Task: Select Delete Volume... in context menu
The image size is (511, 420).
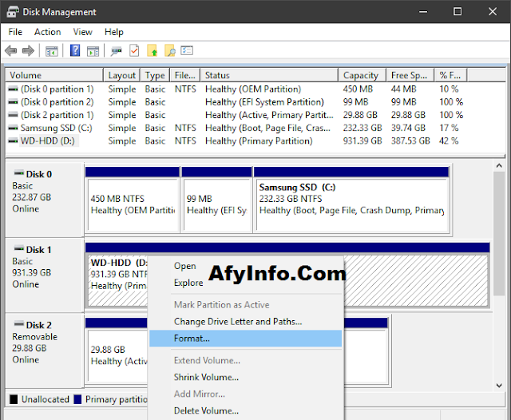Action: [x=245, y=411]
